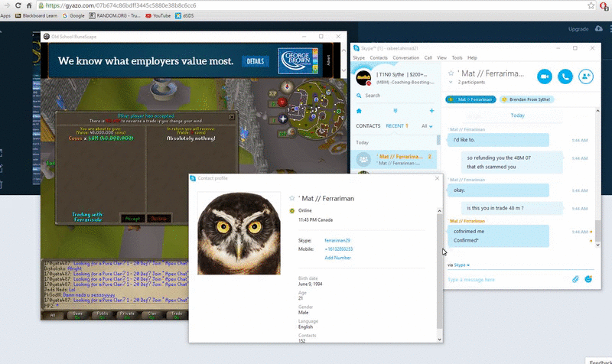This screenshot has height=364, width=612.
Task: Open the Contacts menu
Action: pyautogui.click(x=379, y=58)
